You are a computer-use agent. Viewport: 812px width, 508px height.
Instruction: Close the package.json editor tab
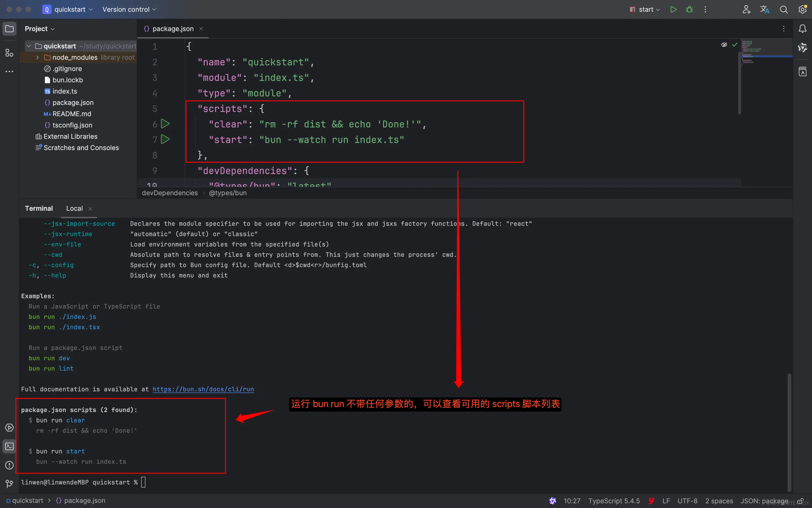[201, 29]
